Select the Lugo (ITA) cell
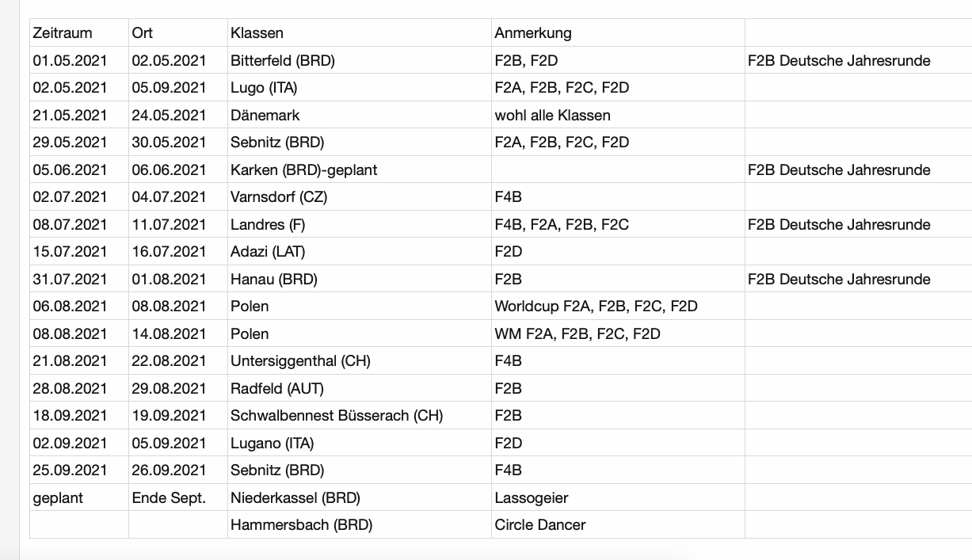This screenshot has height=560, width=972. tap(359, 88)
